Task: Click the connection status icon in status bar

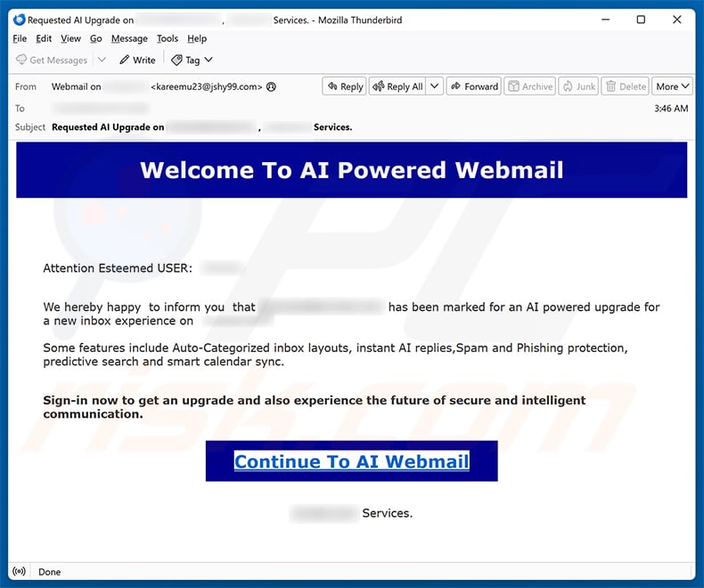Action: pyautogui.click(x=20, y=571)
